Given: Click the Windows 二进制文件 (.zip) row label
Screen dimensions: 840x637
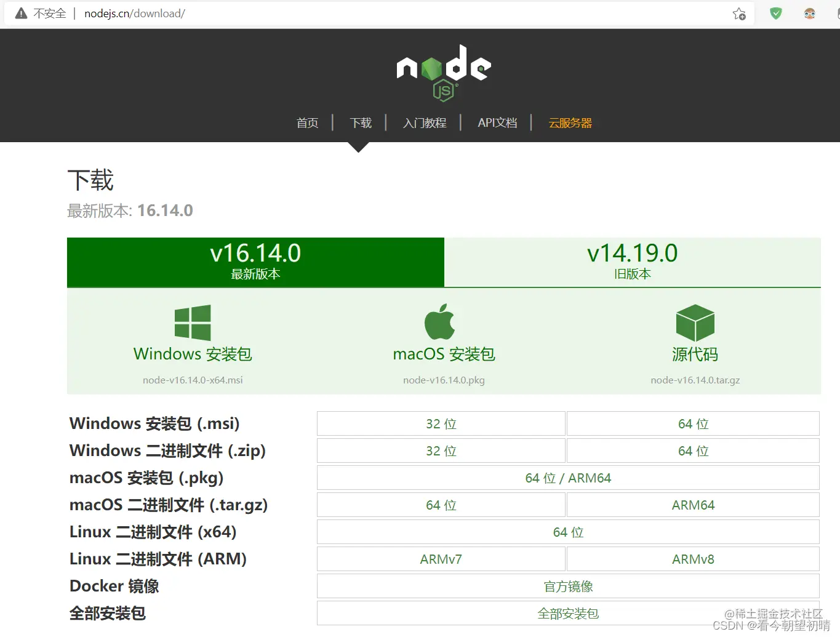Looking at the screenshot, I should 167,451.
